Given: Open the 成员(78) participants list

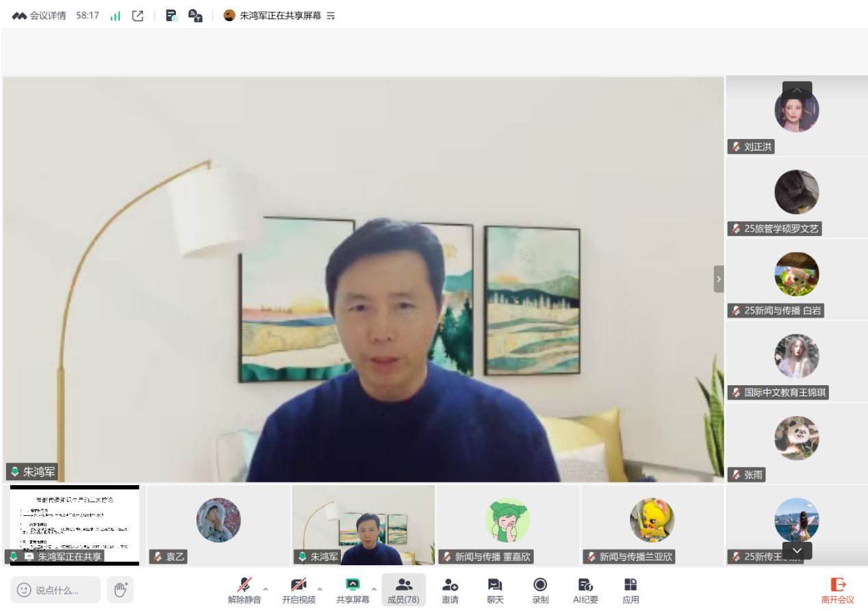Looking at the screenshot, I should pyautogui.click(x=403, y=590).
